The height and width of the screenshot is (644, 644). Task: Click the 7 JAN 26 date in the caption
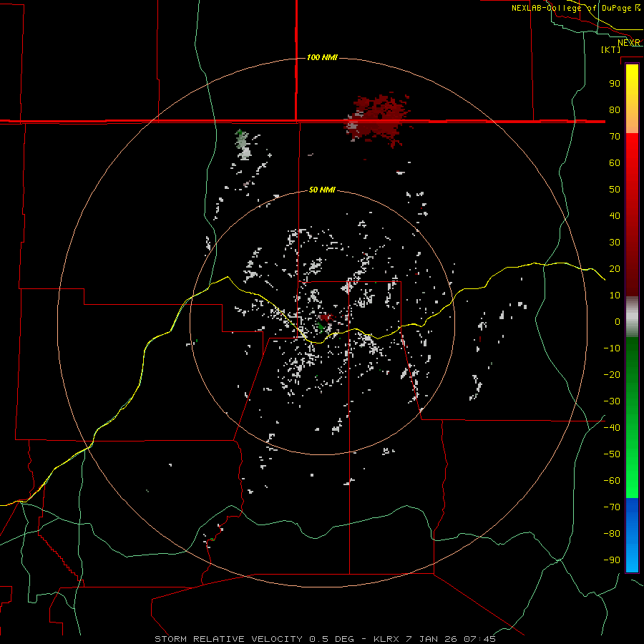pos(431,639)
